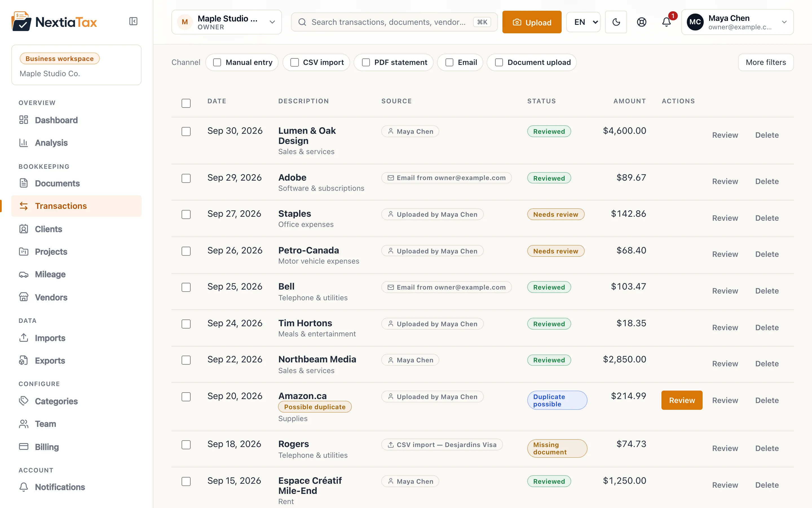
Task: Tick the select-all header checkbox
Action: click(x=186, y=103)
